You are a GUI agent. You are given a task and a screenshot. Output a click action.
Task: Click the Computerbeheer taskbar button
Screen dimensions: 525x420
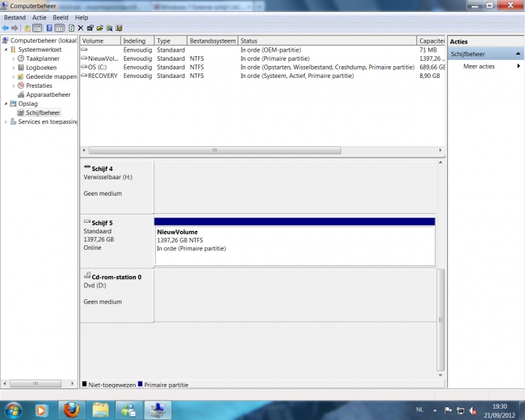(x=157, y=410)
